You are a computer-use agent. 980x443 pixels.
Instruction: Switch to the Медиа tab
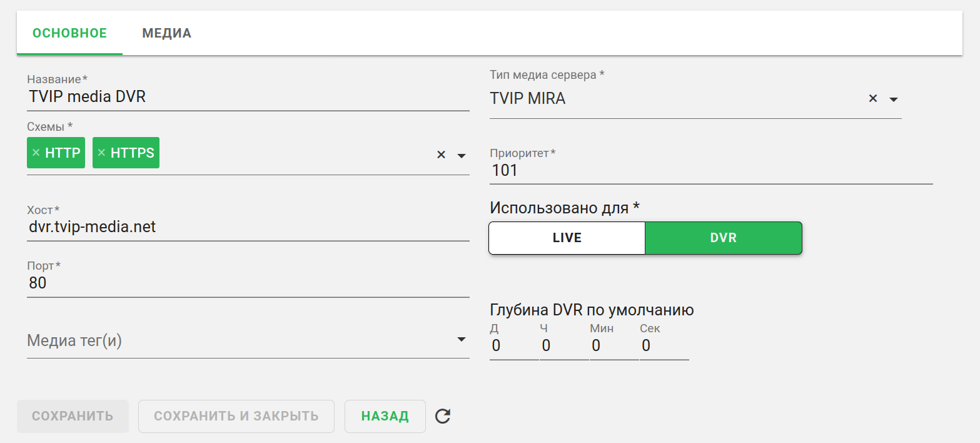[166, 33]
